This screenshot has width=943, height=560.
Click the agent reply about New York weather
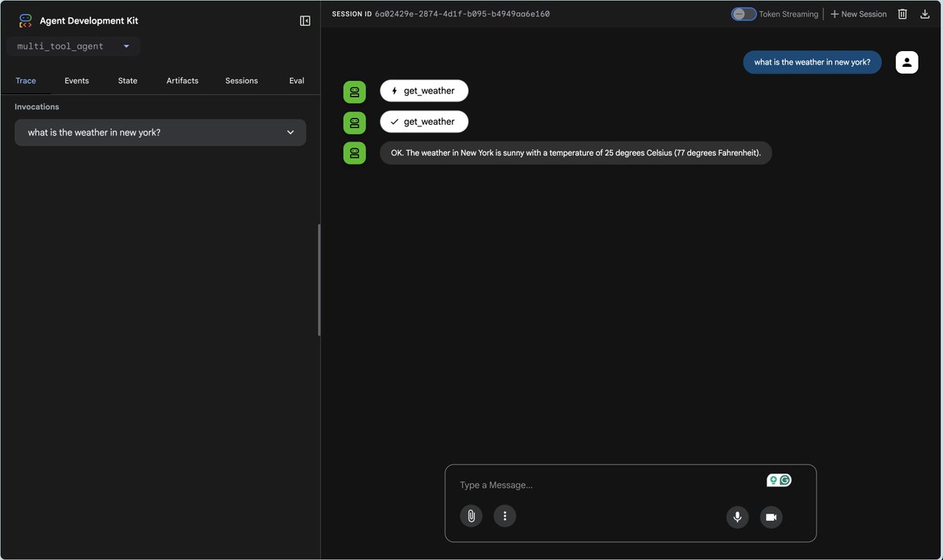click(x=575, y=153)
